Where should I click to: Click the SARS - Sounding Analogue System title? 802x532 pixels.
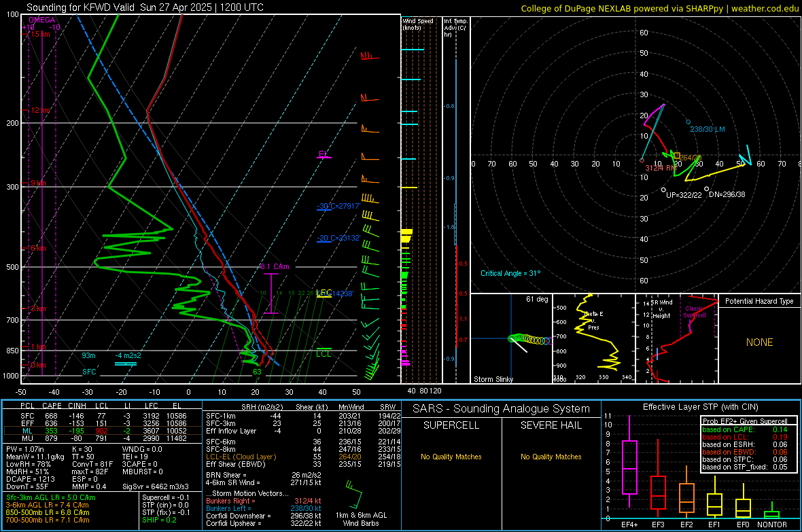coord(502,408)
